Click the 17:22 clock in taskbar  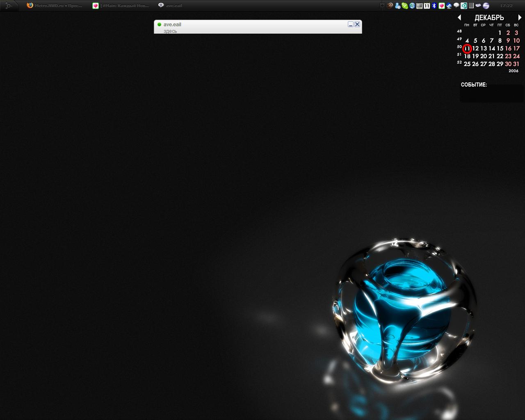[x=506, y=6]
